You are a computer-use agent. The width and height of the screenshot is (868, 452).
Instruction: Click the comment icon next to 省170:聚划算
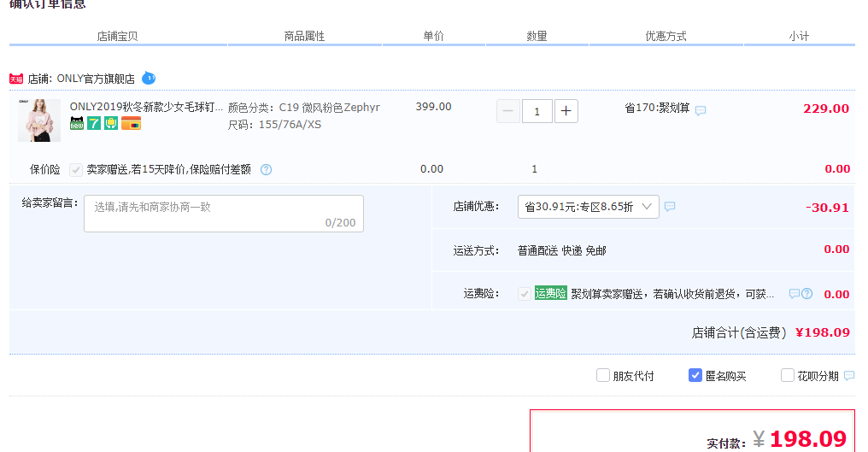pos(701,111)
